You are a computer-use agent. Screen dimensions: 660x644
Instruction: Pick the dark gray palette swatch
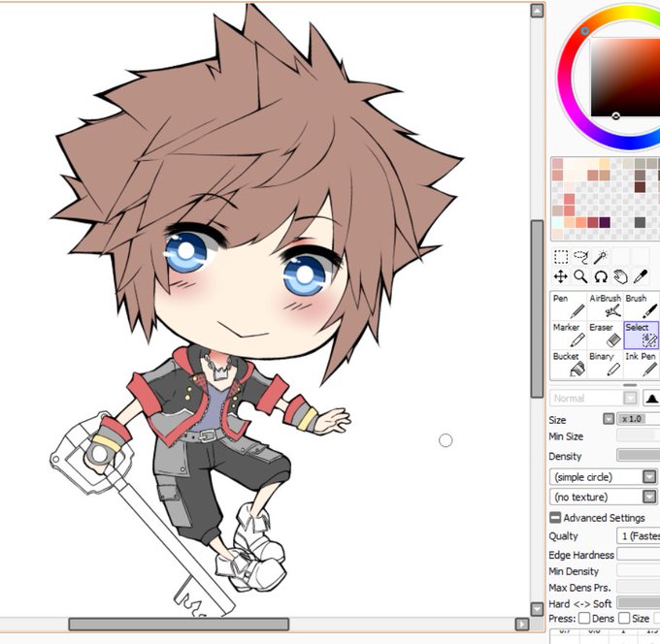coord(641,222)
